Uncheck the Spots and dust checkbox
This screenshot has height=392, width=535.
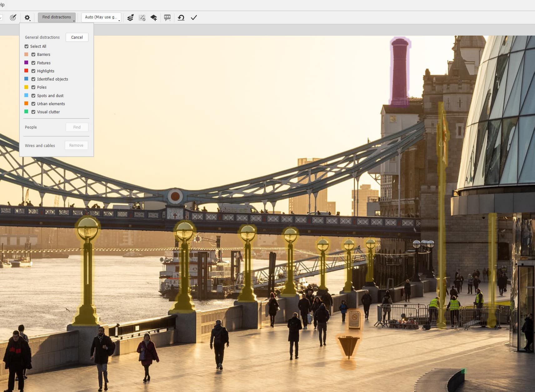point(33,96)
